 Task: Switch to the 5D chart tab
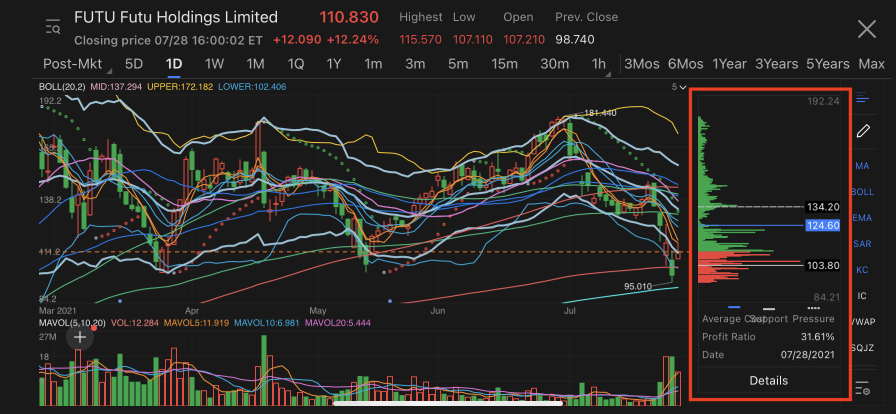coord(134,64)
